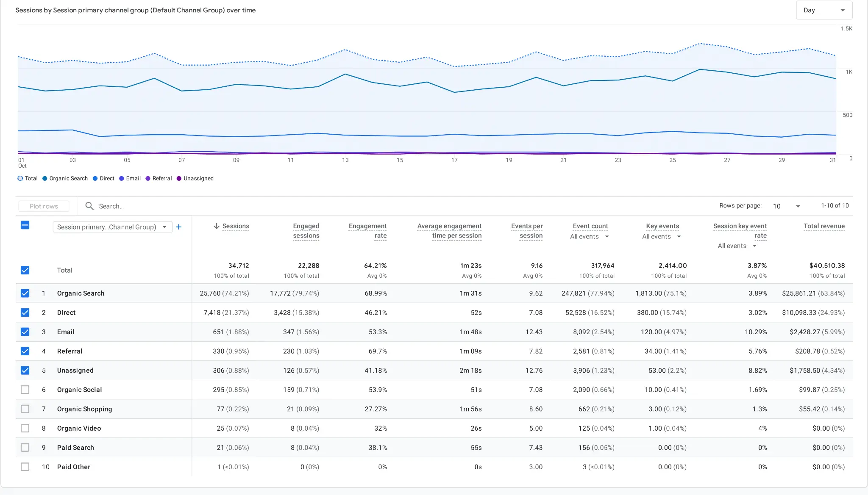This screenshot has width=868, height=495.
Task: Check the Paid Other row checkbox
Action: point(25,467)
